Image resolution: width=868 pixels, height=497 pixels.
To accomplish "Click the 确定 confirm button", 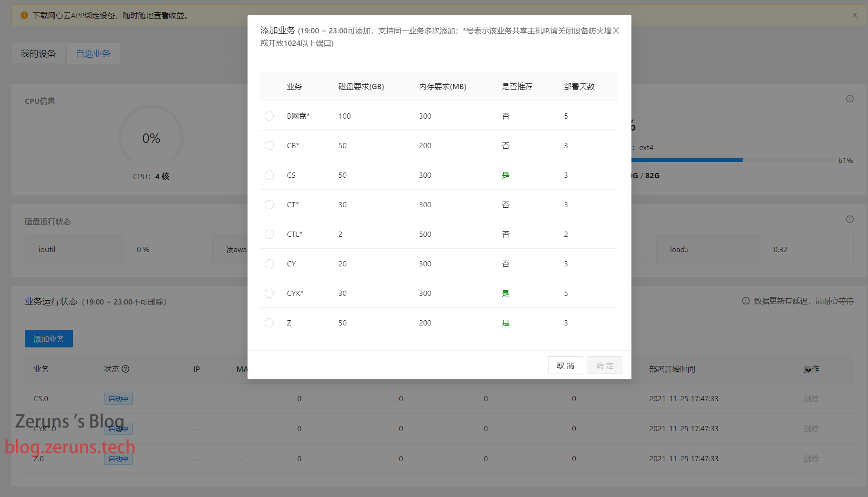I will [605, 365].
